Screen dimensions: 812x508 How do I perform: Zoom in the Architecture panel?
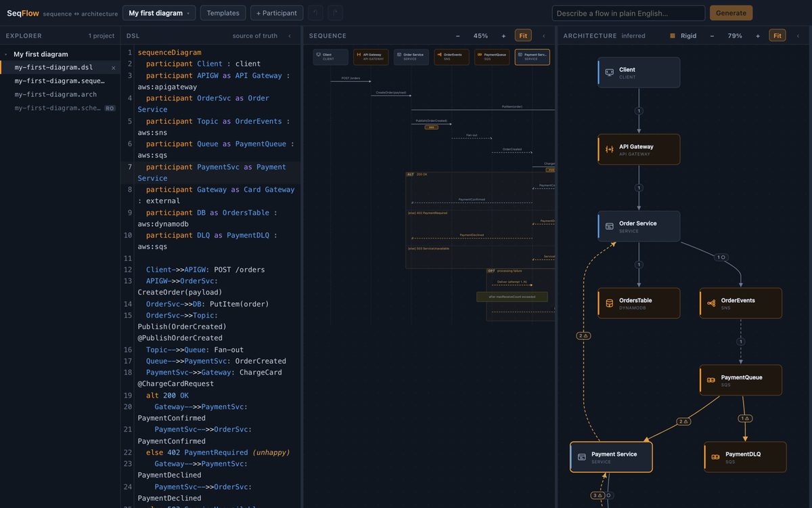tap(758, 36)
